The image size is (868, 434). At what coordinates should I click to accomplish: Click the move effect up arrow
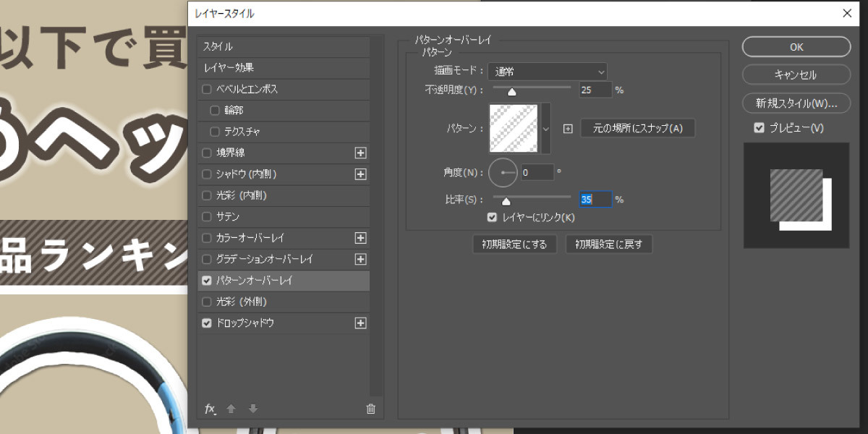[x=231, y=409]
